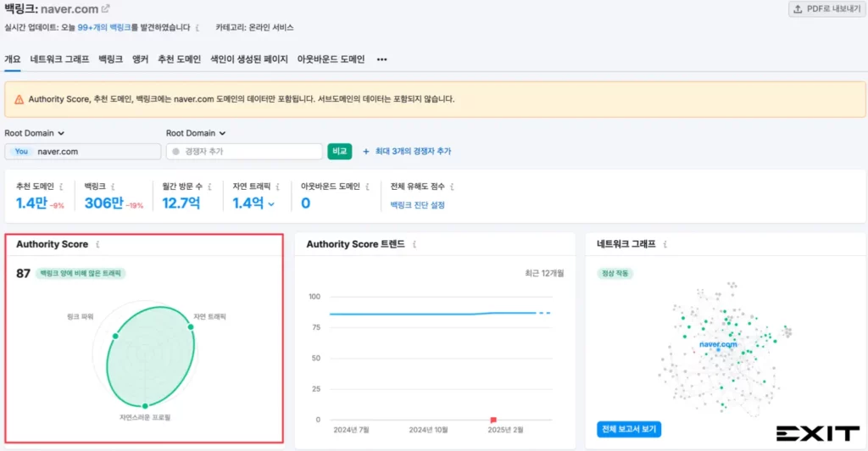868x451 pixels.
Task: Click the 정상 작동 status badge
Action: (x=615, y=273)
